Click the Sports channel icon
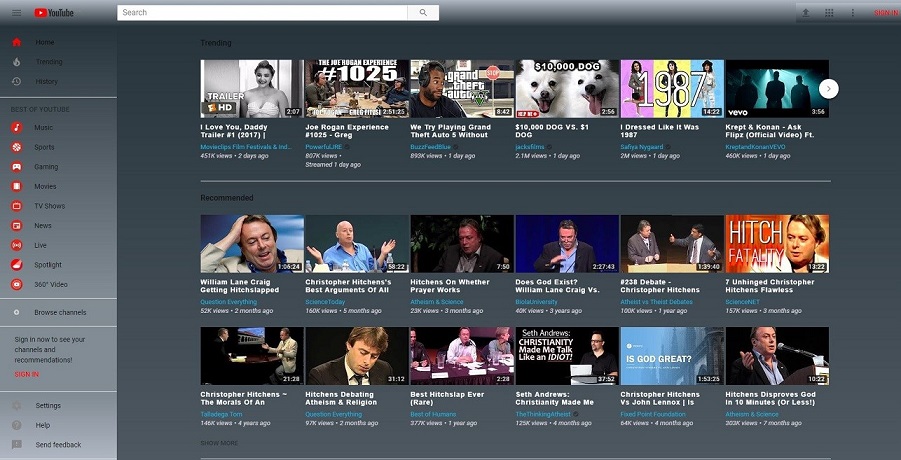 (x=17, y=147)
